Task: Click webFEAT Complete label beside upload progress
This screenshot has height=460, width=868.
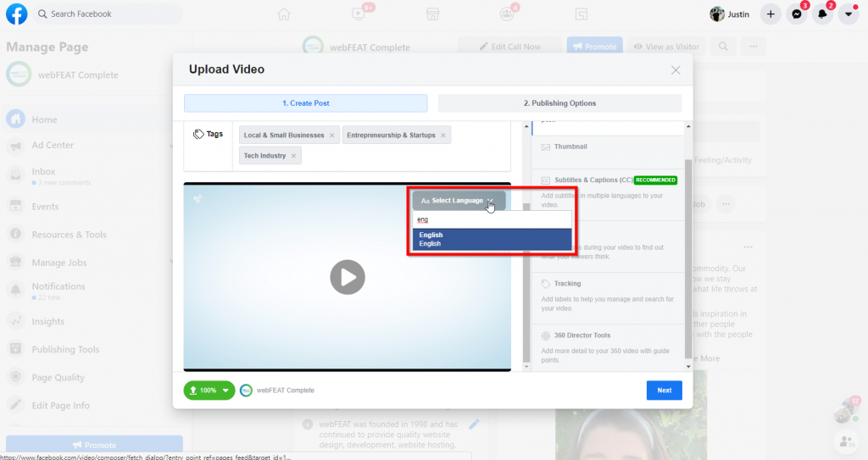Action: (x=285, y=391)
